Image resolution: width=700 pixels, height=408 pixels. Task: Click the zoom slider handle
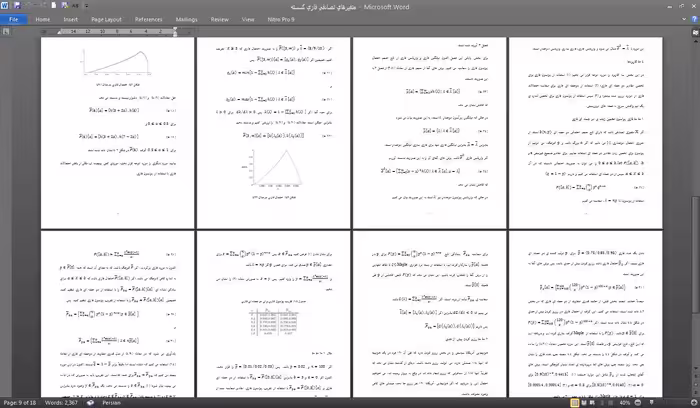pyautogui.click(x=651, y=403)
